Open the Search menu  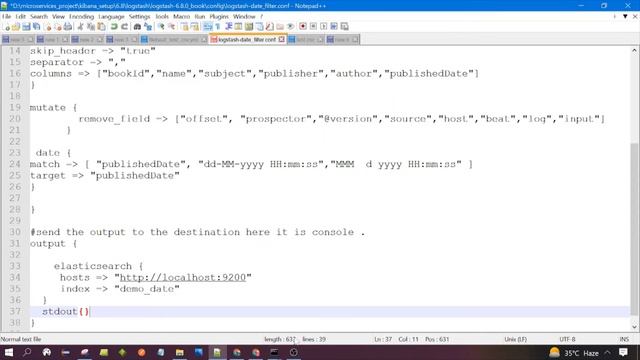tap(39, 16)
